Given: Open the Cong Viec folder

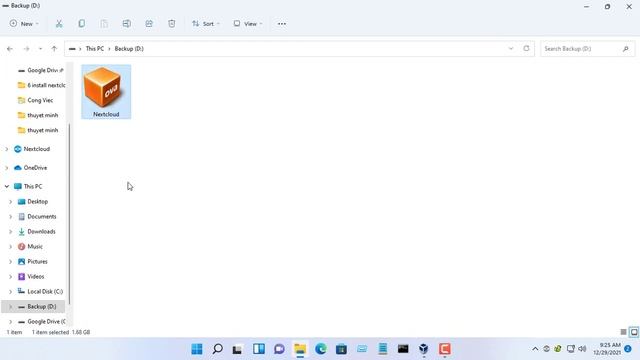Looking at the screenshot, I should [x=36, y=100].
